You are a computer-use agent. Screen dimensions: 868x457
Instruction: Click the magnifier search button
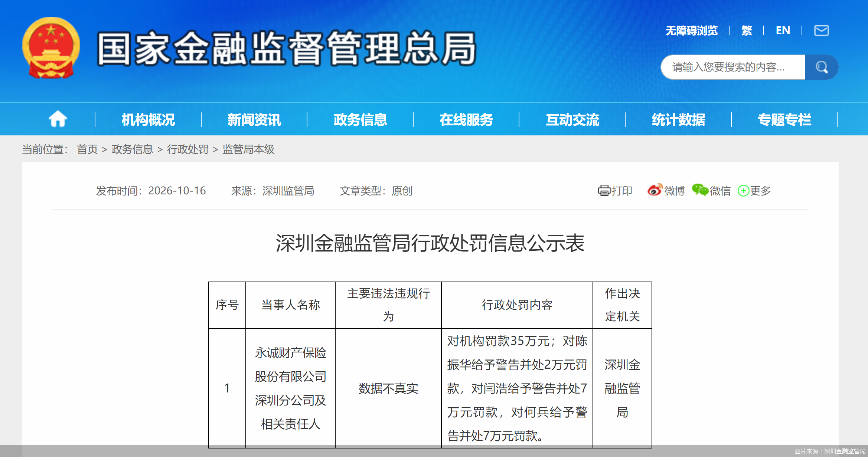click(x=821, y=67)
